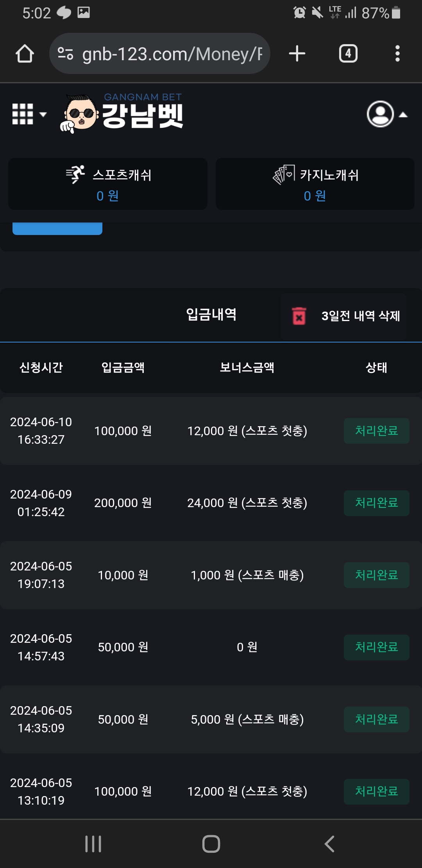422x868 pixels.
Task: Open a new browser tab
Action: point(297,54)
